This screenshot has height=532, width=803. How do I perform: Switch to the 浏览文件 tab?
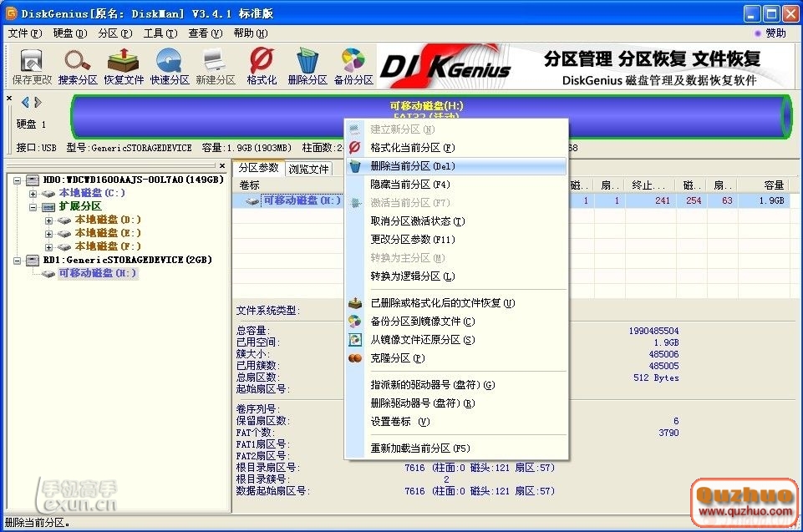(x=309, y=169)
